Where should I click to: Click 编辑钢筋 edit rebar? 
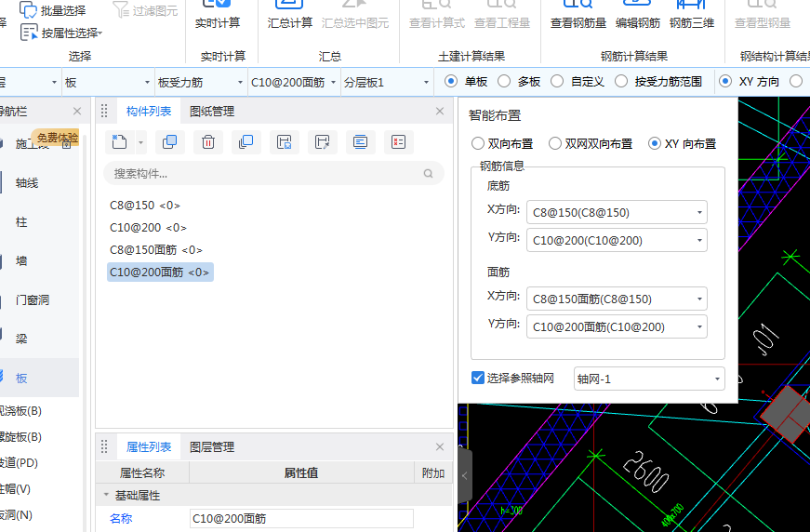[x=637, y=16]
